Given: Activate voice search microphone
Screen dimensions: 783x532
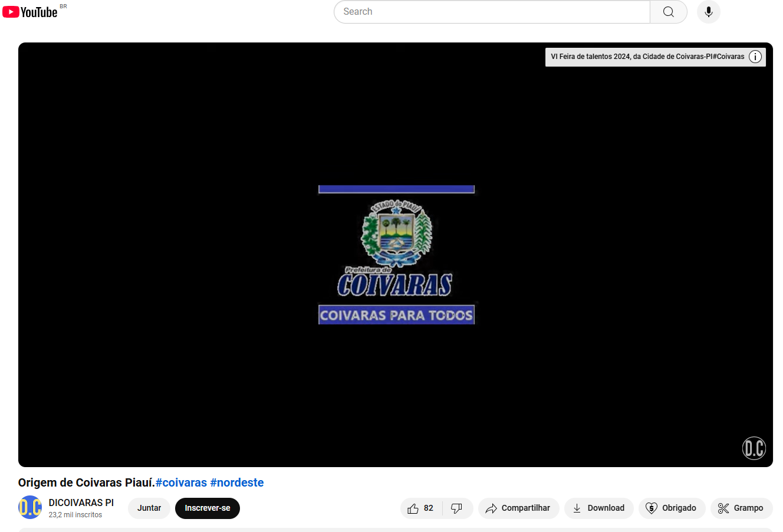Looking at the screenshot, I should click(x=708, y=12).
